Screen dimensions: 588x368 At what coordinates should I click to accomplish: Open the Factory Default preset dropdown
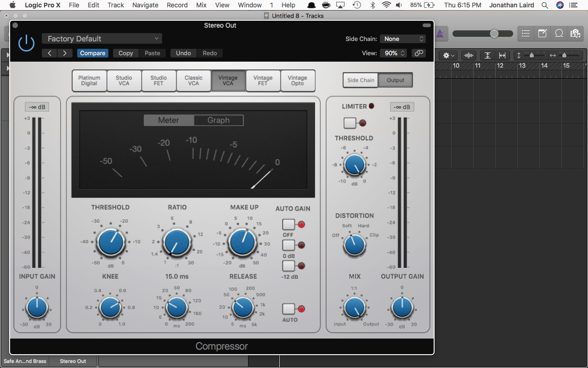click(102, 39)
